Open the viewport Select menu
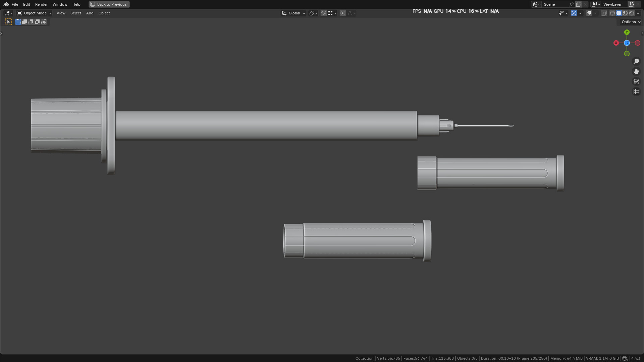644x362 pixels. [75, 13]
